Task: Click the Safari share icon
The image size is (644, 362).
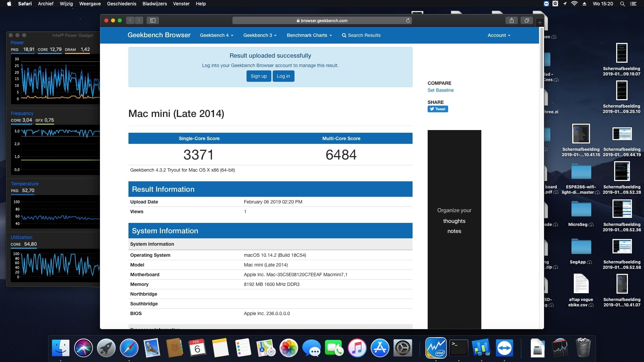Action: (x=512, y=20)
